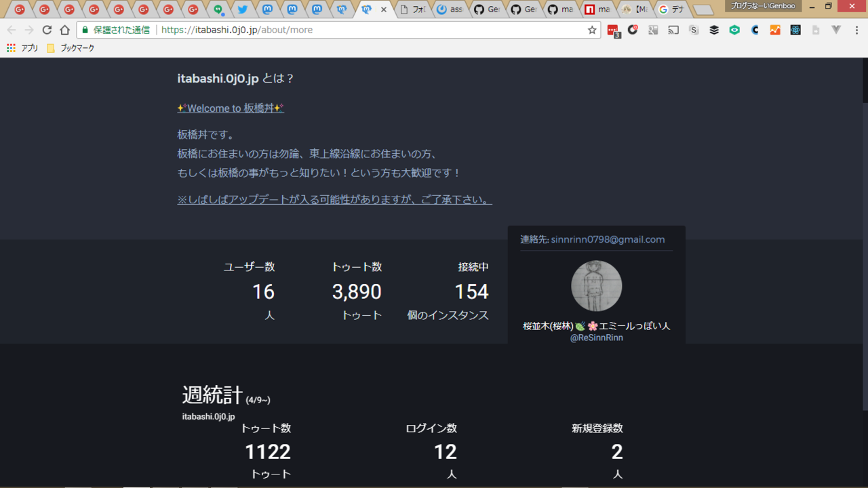Image resolution: width=868 pixels, height=488 pixels.
Task: Expand the ブックマーク bookmarks folder
Action: click(x=71, y=48)
